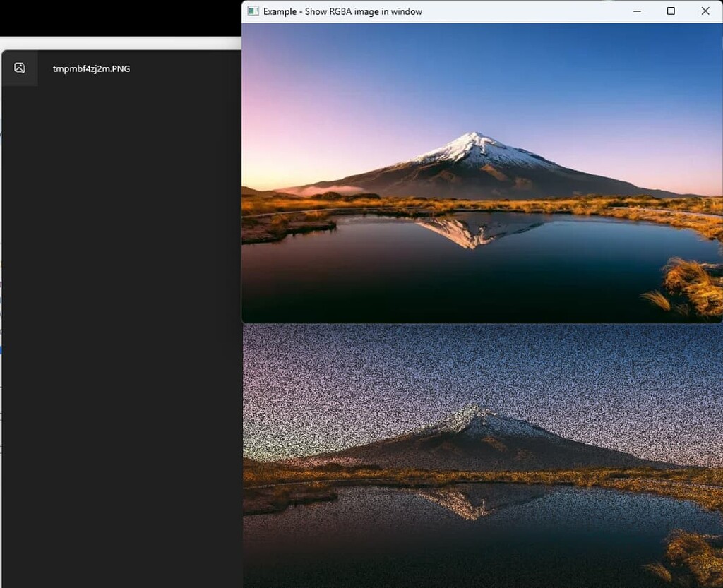Image resolution: width=723 pixels, height=588 pixels.
Task: Minimize the Example RGBA window
Action: pyautogui.click(x=636, y=11)
